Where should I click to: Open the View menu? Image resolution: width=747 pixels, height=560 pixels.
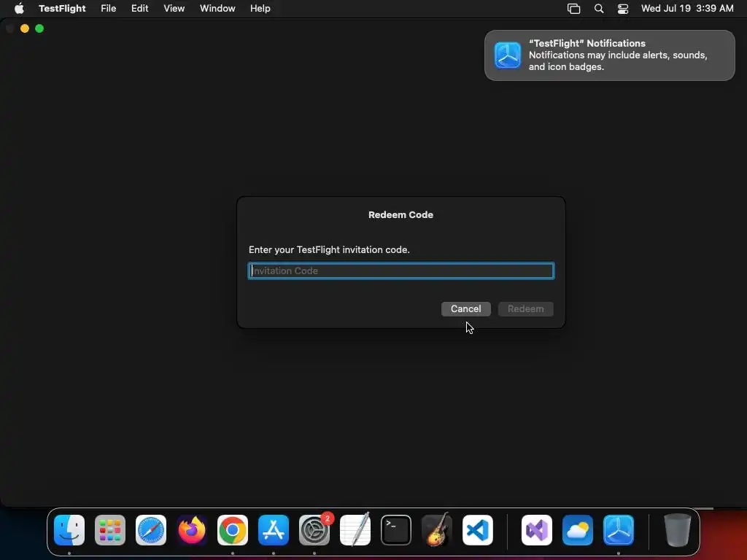coord(174,9)
